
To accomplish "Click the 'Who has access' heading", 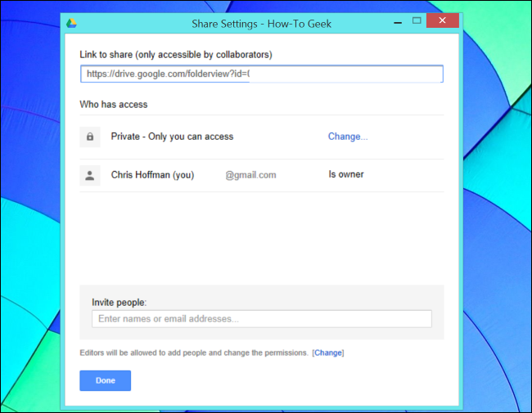I will click(x=113, y=105).
